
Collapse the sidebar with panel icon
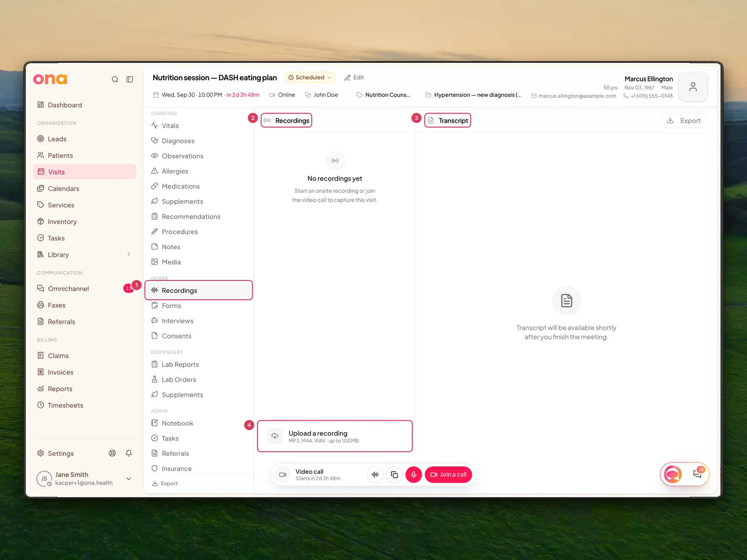130,79
